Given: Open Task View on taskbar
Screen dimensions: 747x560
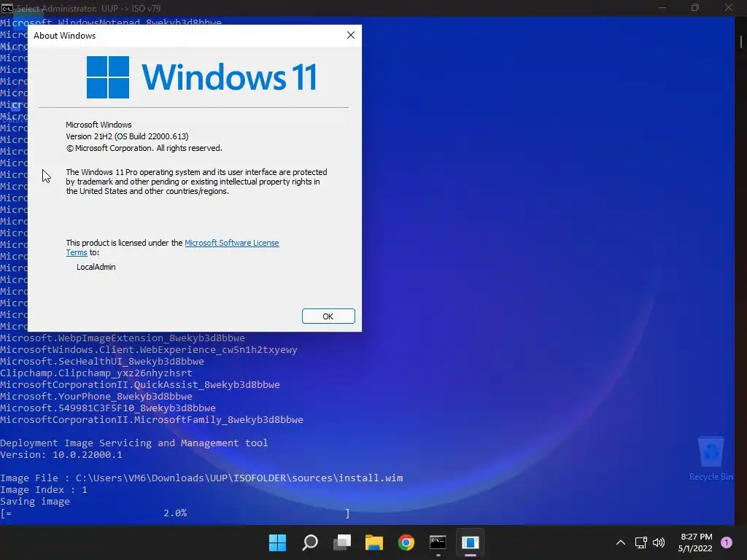Looking at the screenshot, I should click(x=342, y=542).
